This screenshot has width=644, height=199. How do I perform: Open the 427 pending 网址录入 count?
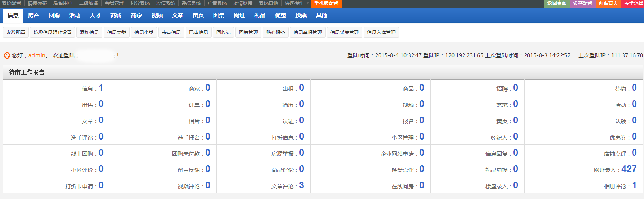(629, 169)
